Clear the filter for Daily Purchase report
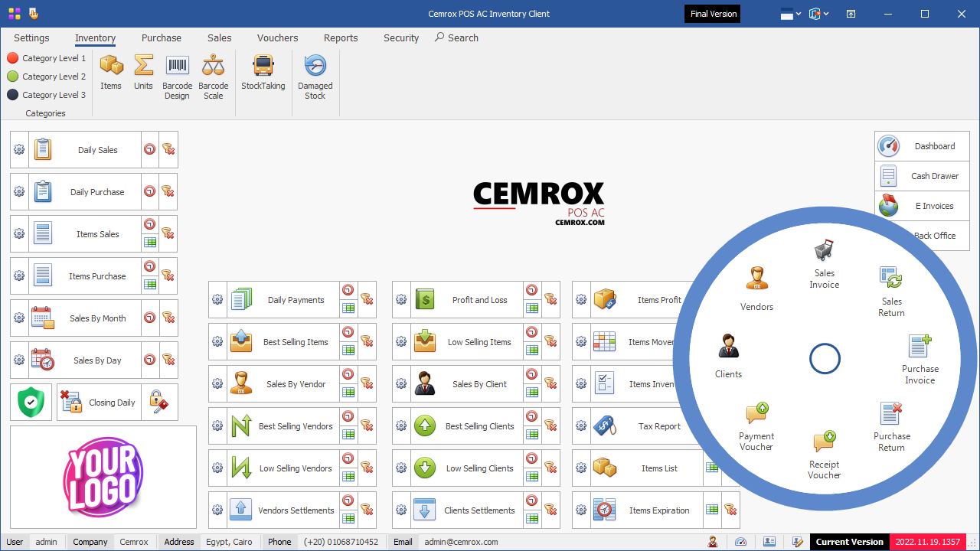 (x=168, y=192)
